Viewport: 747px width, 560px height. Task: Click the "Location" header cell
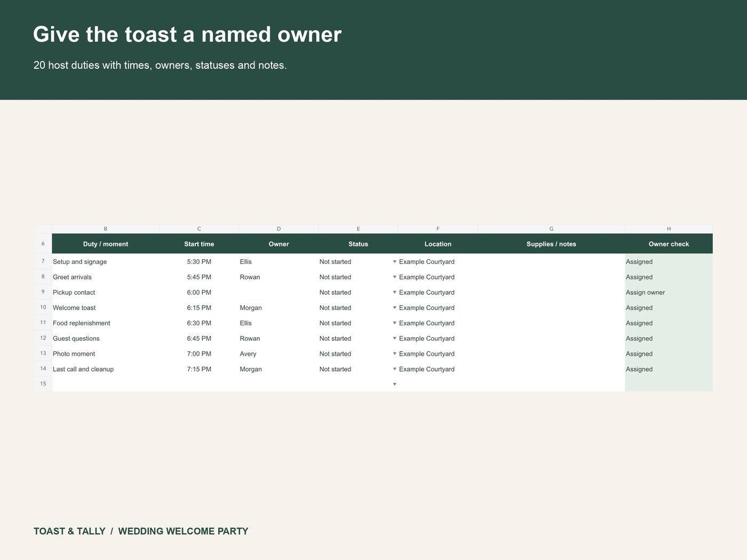[438, 244]
